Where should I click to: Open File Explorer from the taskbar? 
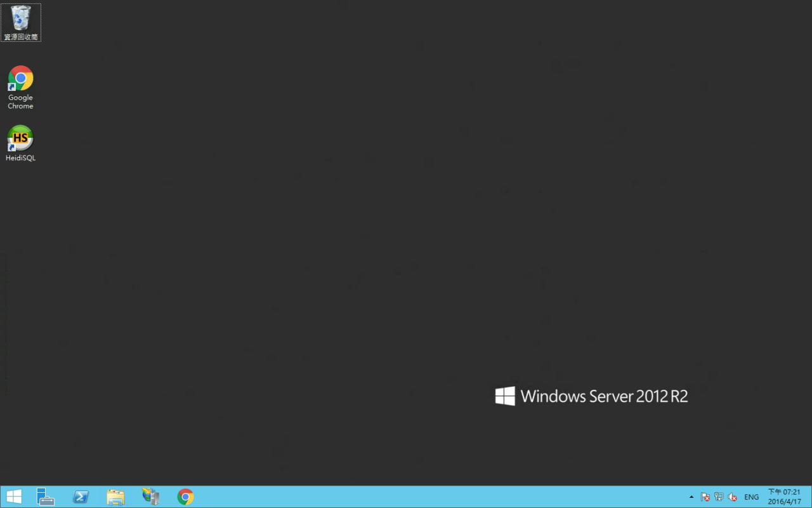[115, 497]
